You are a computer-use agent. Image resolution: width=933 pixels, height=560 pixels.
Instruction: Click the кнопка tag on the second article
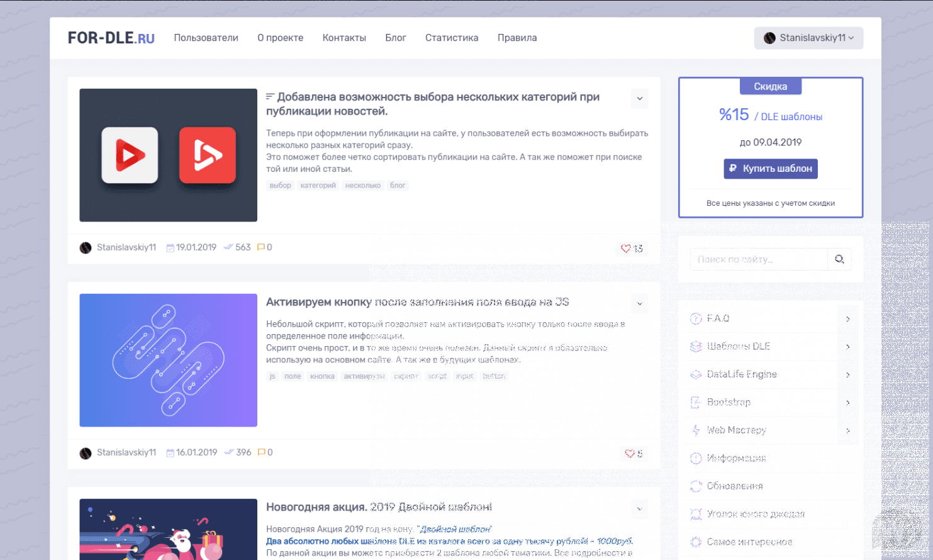click(322, 376)
